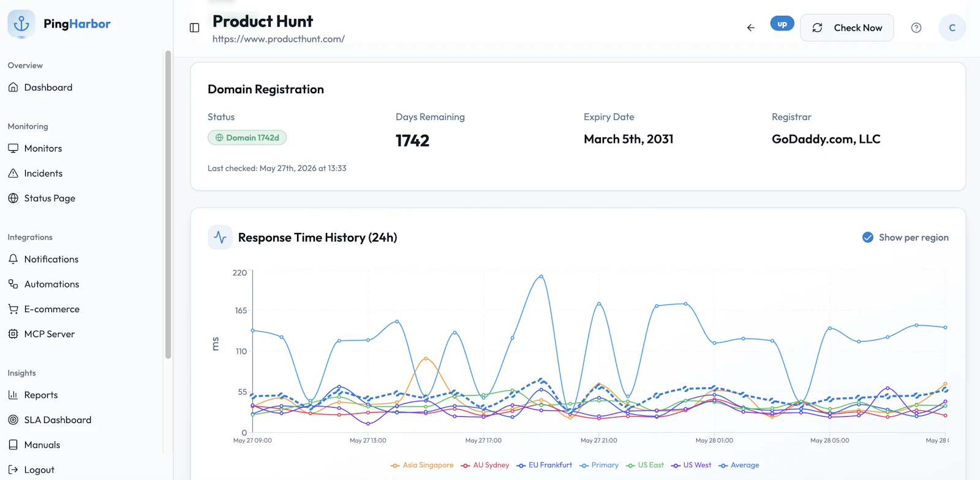Click the SLA Dashboard target icon

point(13,420)
